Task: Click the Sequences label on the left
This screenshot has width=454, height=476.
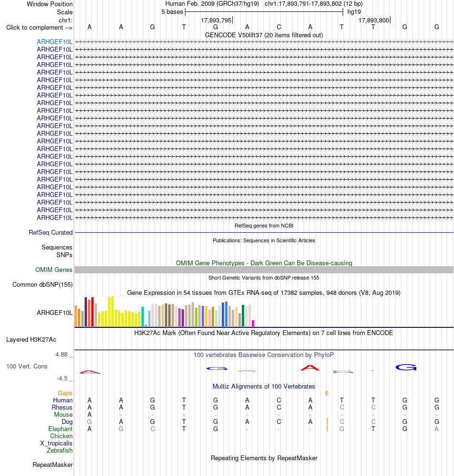Action: tap(57, 248)
